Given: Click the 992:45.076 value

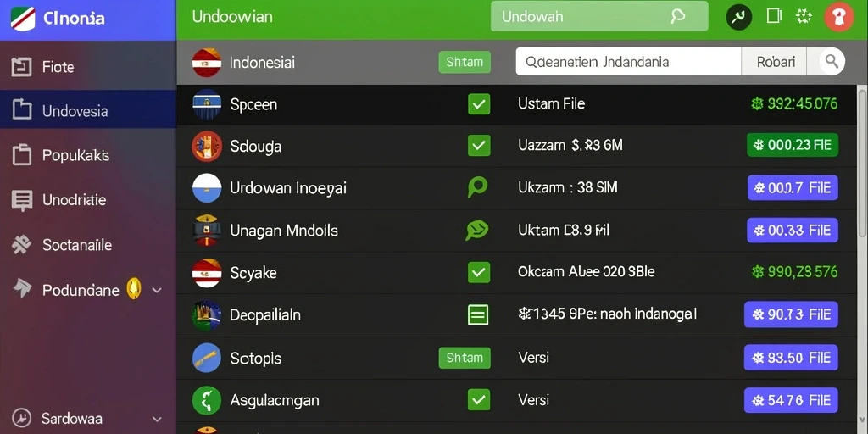Looking at the screenshot, I should click(793, 103).
